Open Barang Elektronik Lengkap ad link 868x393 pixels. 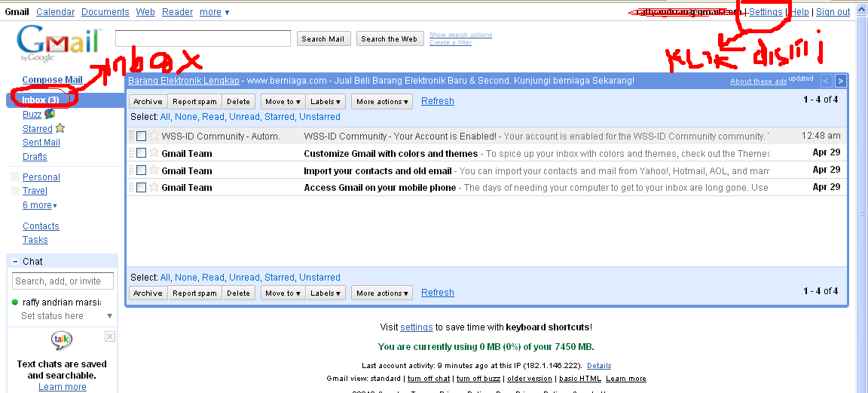(x=184, y=81)
